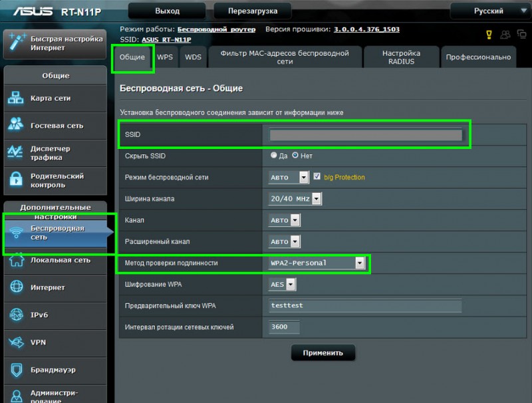Click the yellow notification bulb icon
The image size is (532, 403).
(x=489, y=35)
